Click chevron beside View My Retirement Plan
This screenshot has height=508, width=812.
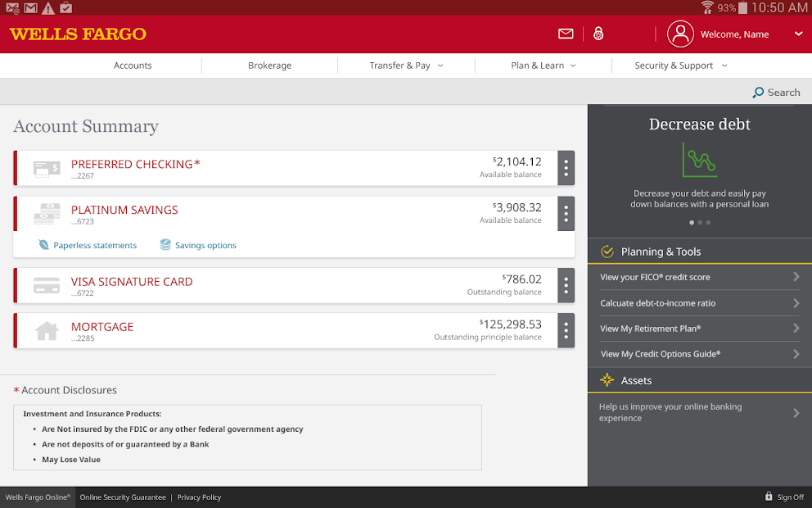(796, 328)
